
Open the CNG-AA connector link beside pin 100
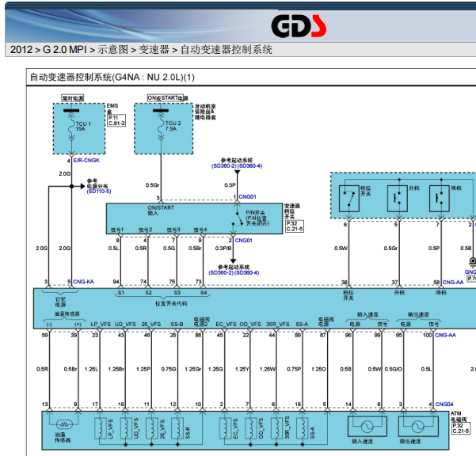(x=445, y=335)
